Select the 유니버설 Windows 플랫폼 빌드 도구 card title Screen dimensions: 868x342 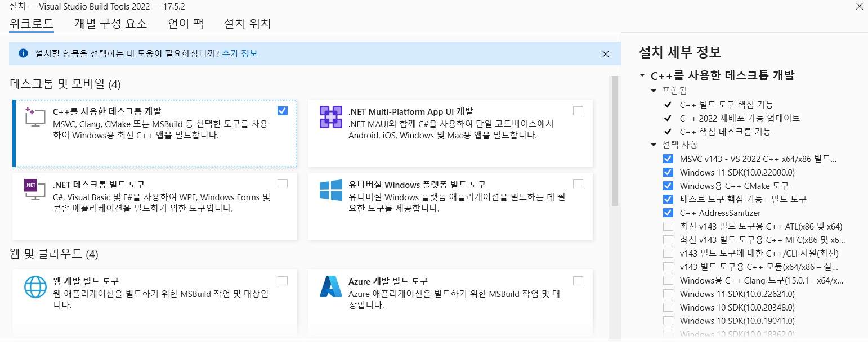(x=417, y=184)
